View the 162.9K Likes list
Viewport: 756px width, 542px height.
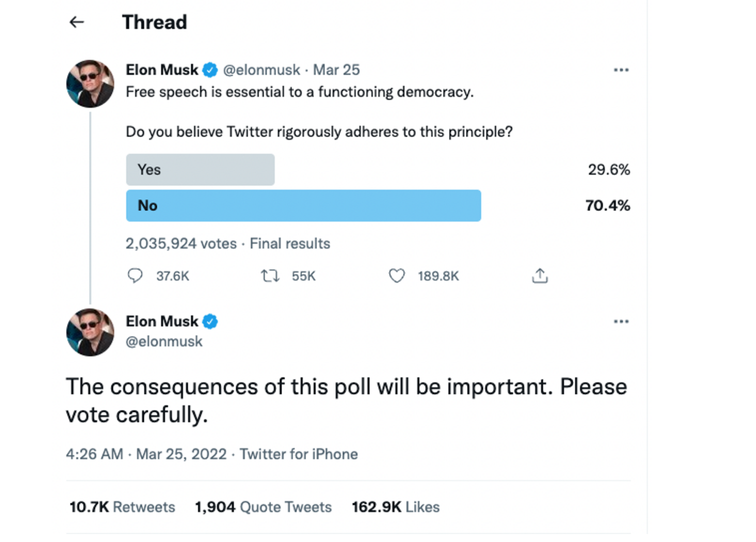[395, 507]
